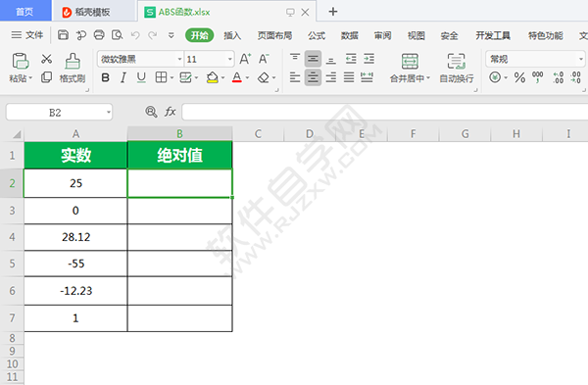Open the 文件 file menu

[x=27, y=35]
